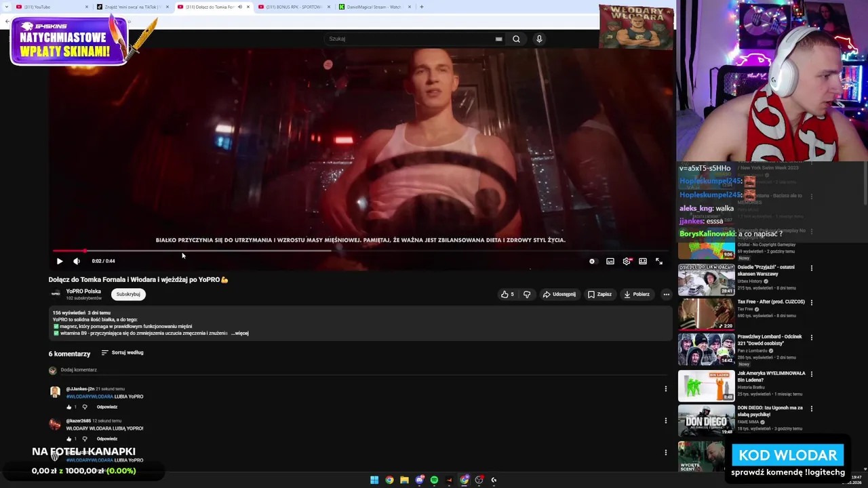Expand description with ...więcej
This screenshot has width=868, height=488.
(x=240, y=333)
